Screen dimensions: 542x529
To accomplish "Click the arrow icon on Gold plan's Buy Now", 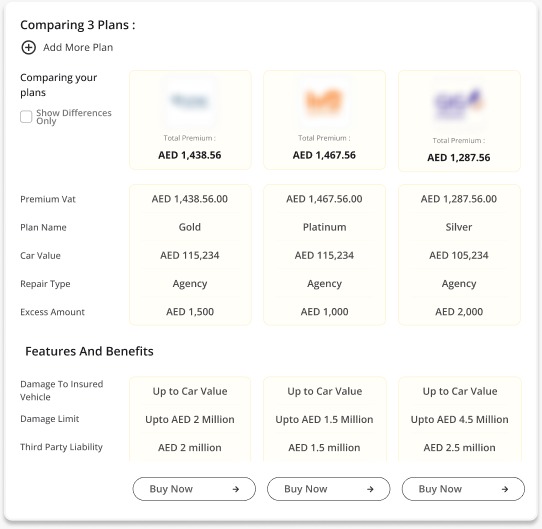I will [236, 489].
